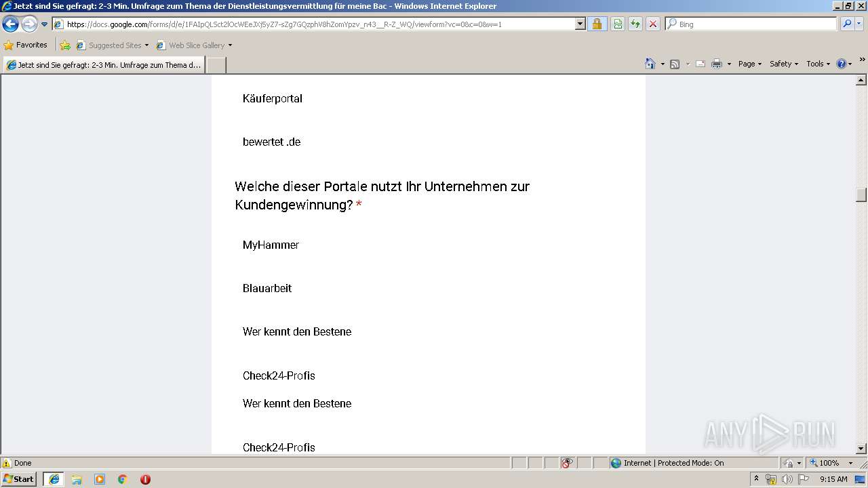This screenshot has height=488, width=868.
Task: Open the recent pages dropdown arrow
Action: (x=45, y=24)
